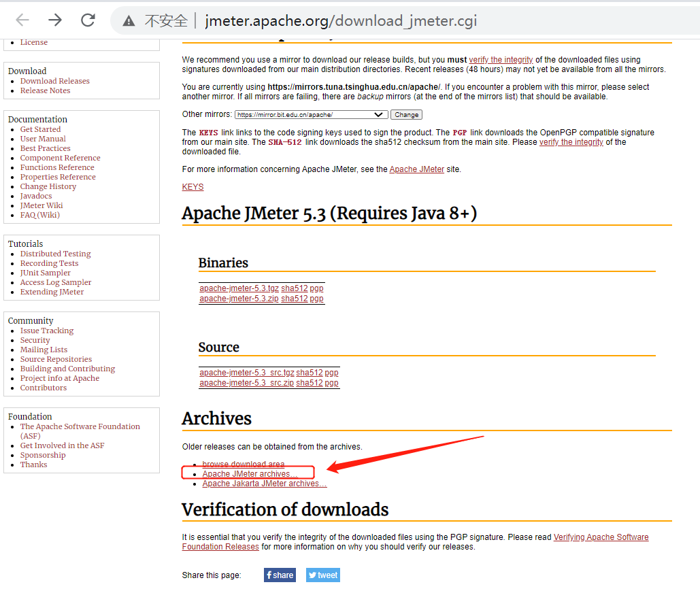Open the Apache JMeter site link
Screen dimensions: 700x591
[417, 169]
